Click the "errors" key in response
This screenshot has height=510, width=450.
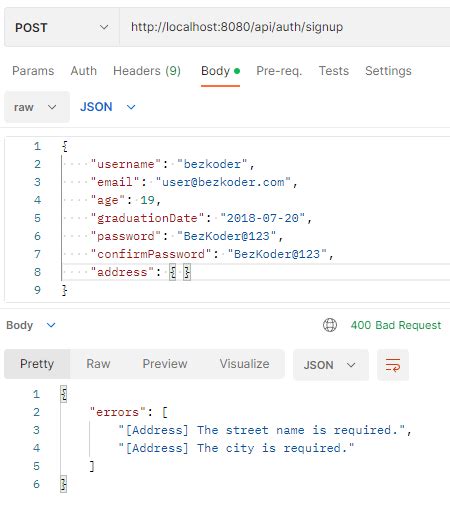[117, 412]
